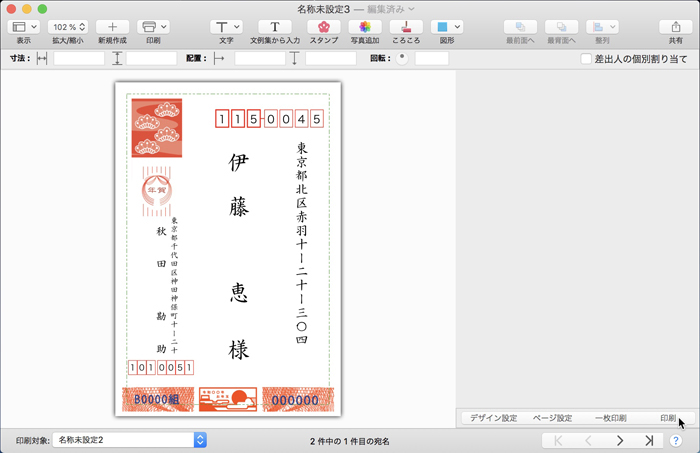Select the ころころ roller tool
This screenshot has height=453, width=700.
[406, 27]
